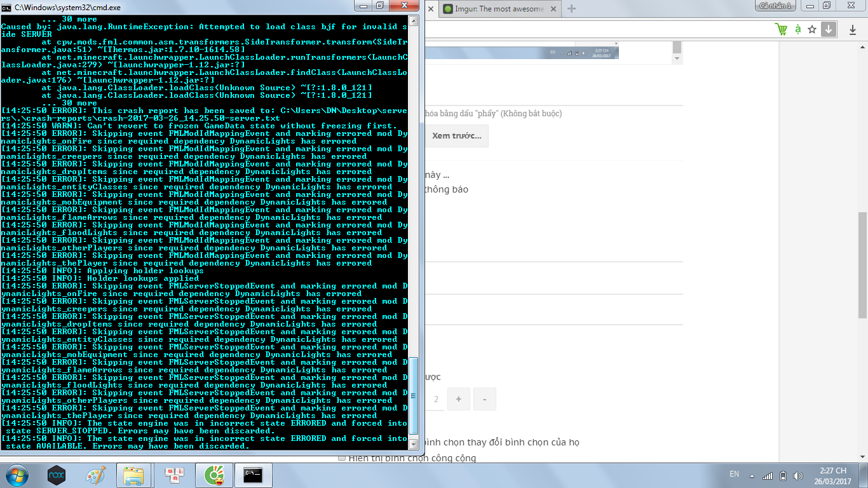
Task: Click the gray download arrow button in address bar
Action: point(828,29)
